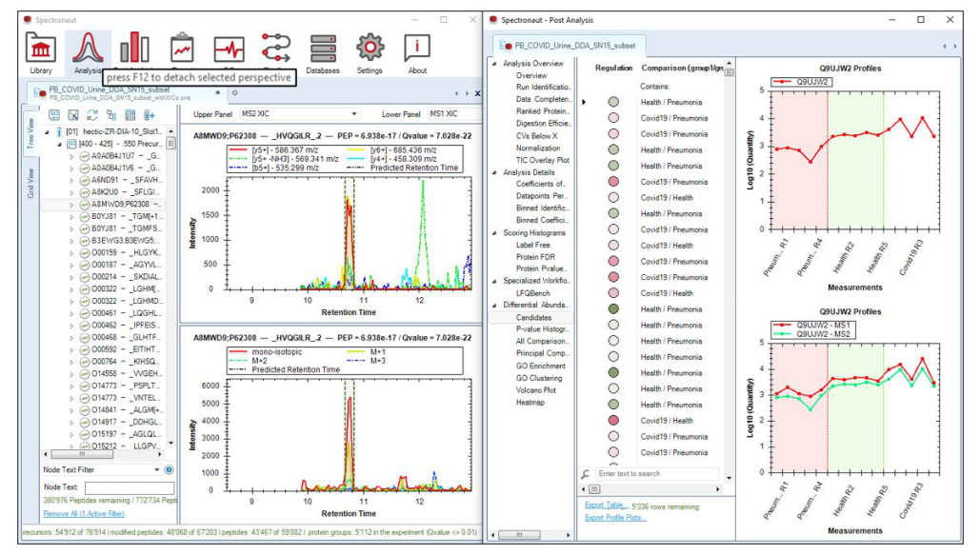Screen dimensions: 980x555
Task: Click the table options icon above Post Analysis scrollbar
Action: [729, 72]
